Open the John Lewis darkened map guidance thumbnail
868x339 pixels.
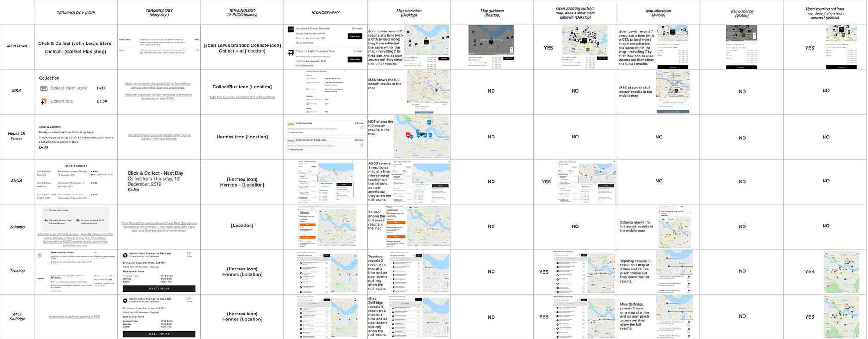(x=491, y=40)
